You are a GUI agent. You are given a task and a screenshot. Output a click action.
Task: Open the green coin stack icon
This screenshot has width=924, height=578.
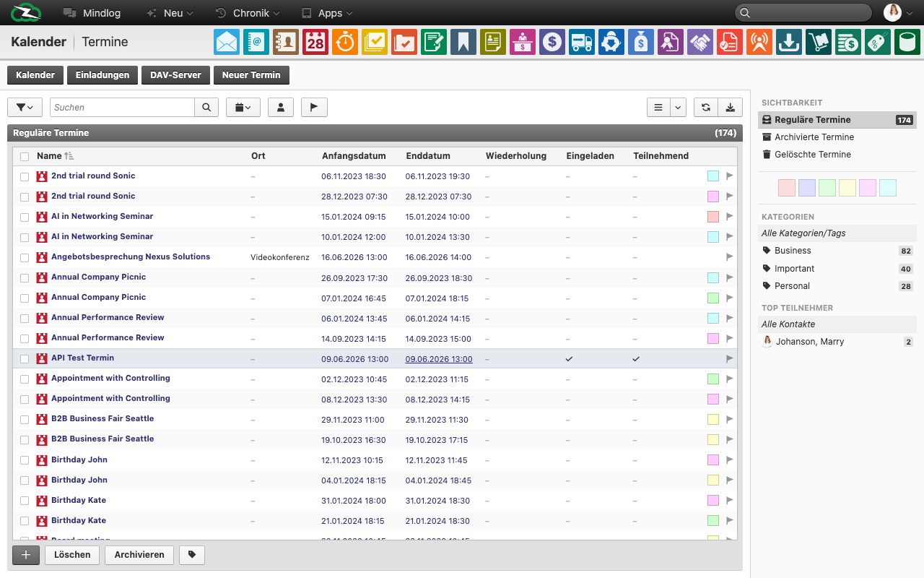click(x=848, y=42)
